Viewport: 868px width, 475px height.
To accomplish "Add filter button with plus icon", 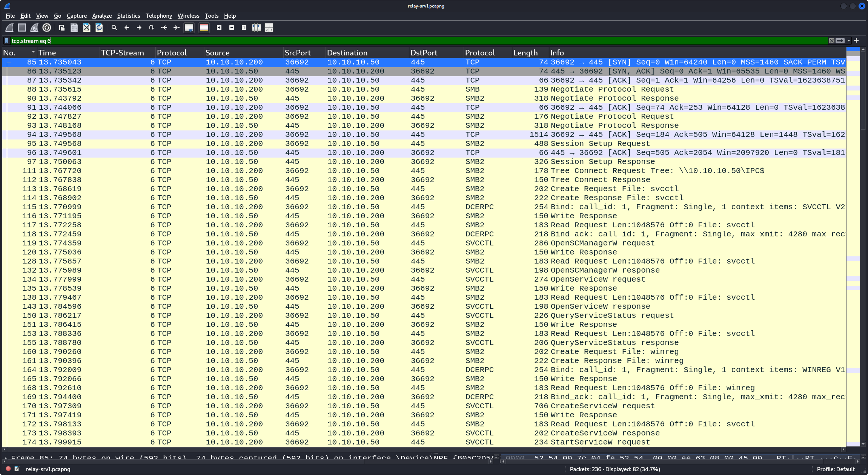I will click(x=856, y=40).
